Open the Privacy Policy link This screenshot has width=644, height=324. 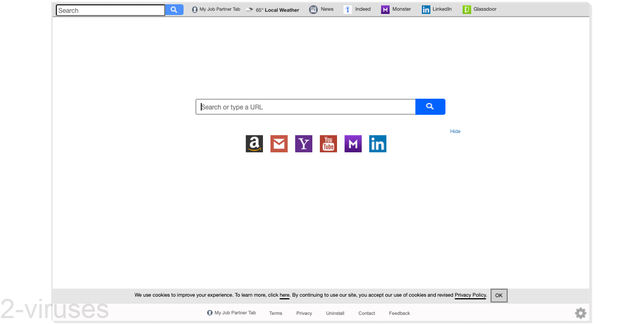470,295
